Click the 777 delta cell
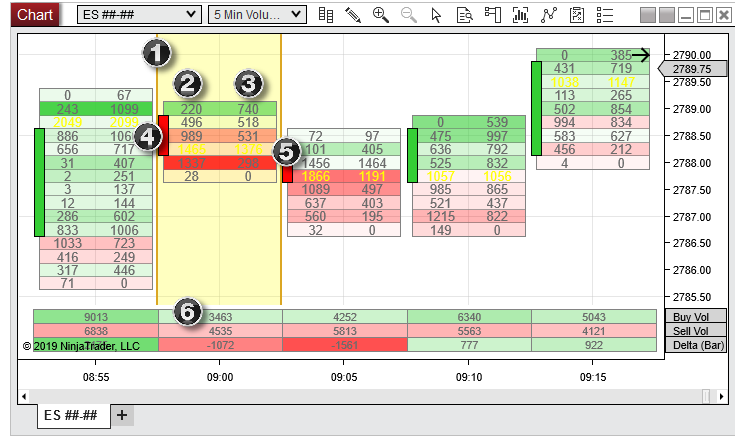The width and height of the screenshot is (735, 440). (469, 345)
